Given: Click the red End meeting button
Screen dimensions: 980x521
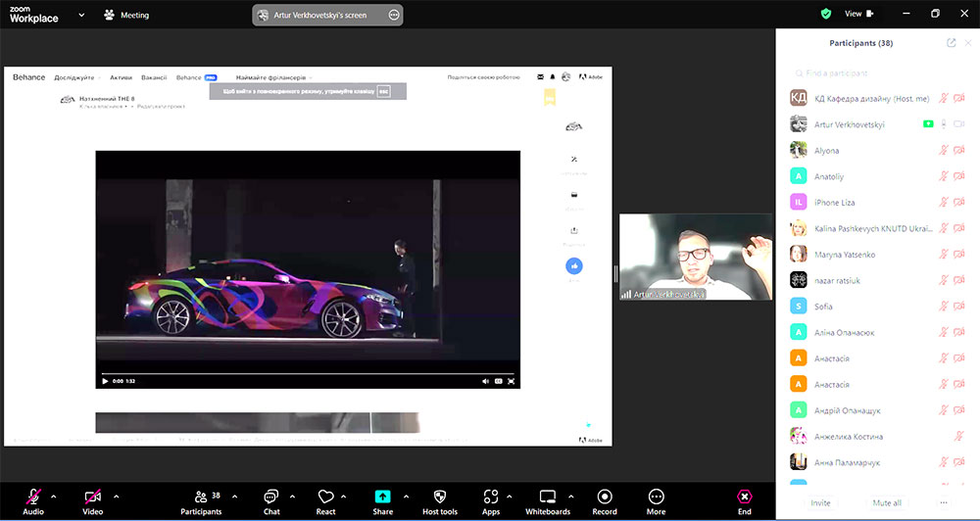Looking at the screenshot, I should 745,501.
